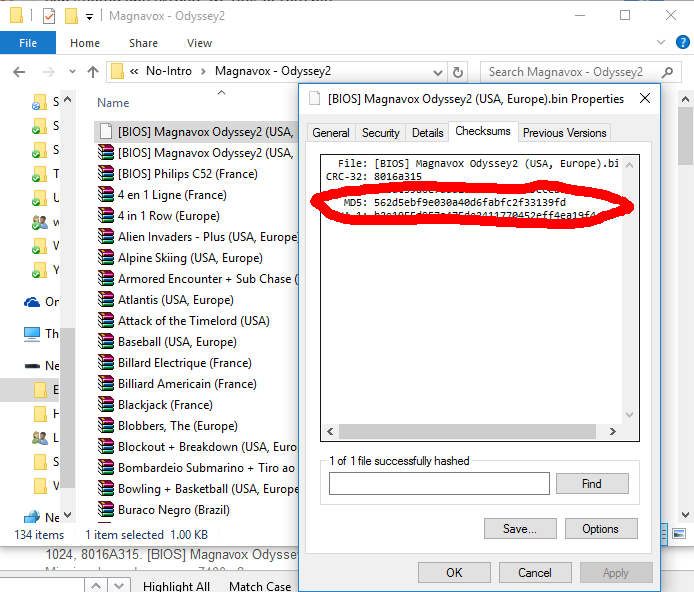Click the MD5 hash value line
The height and width of the screenshot is (592, 694).
[x=455, y=203]
